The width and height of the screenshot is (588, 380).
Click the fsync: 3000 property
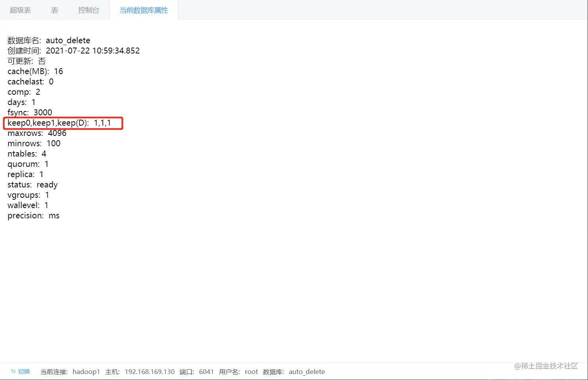point(30,113)
